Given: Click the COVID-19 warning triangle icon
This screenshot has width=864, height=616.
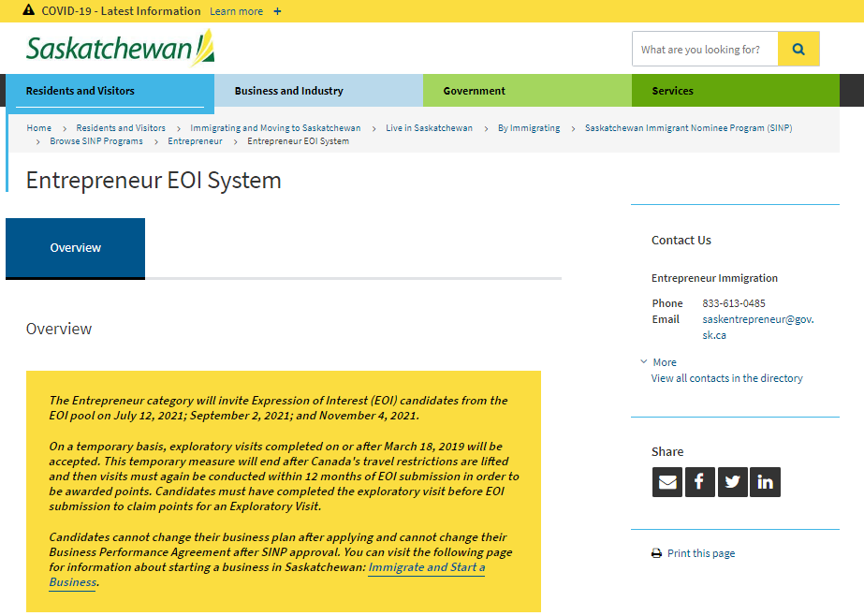Looking at the screenshot, I should (29, 10).
